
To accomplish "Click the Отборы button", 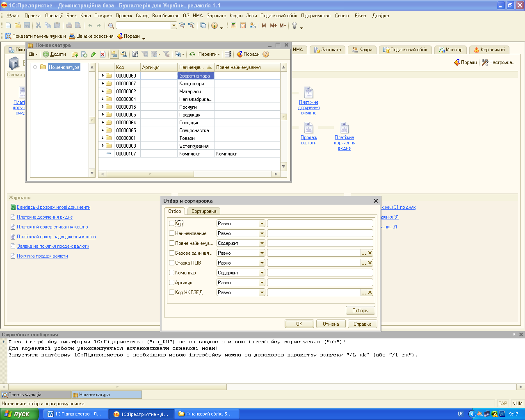I will [x=361, y=310].
